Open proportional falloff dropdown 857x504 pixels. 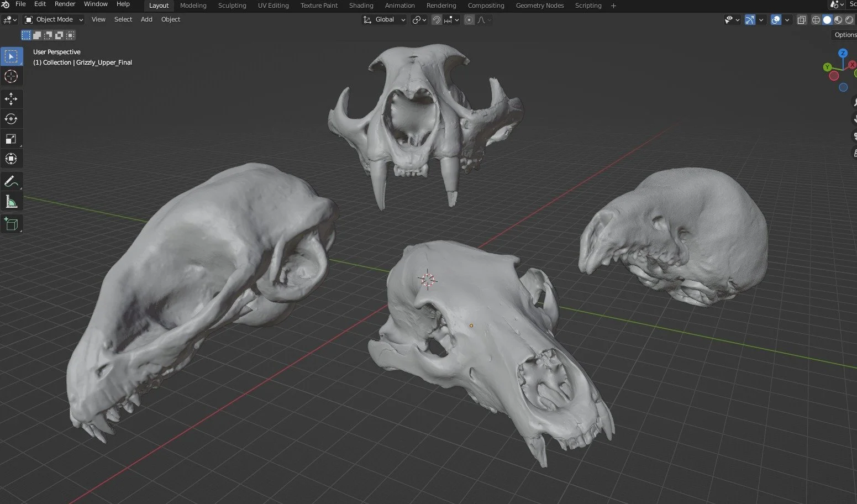tap(484, 20)
